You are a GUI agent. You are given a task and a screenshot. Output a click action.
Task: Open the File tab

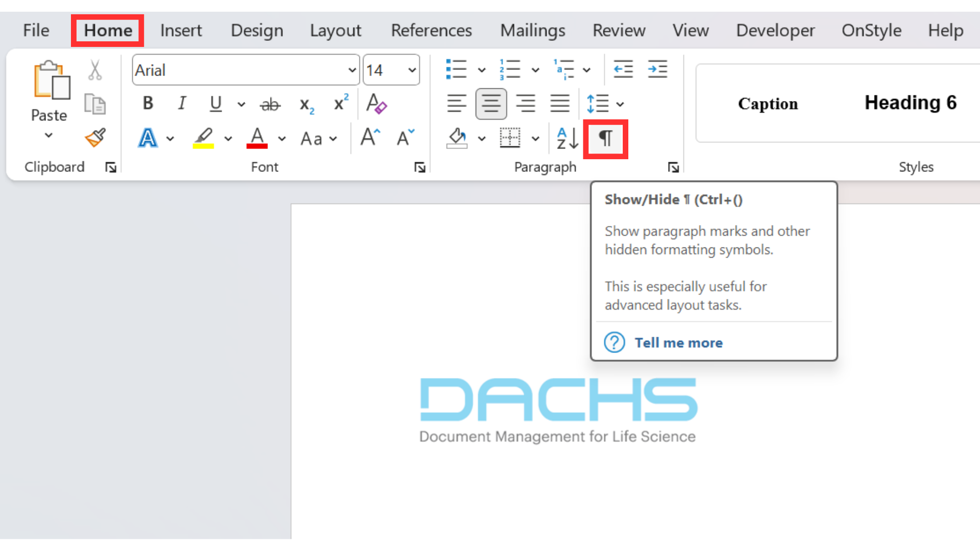click(x=36, y=31)
